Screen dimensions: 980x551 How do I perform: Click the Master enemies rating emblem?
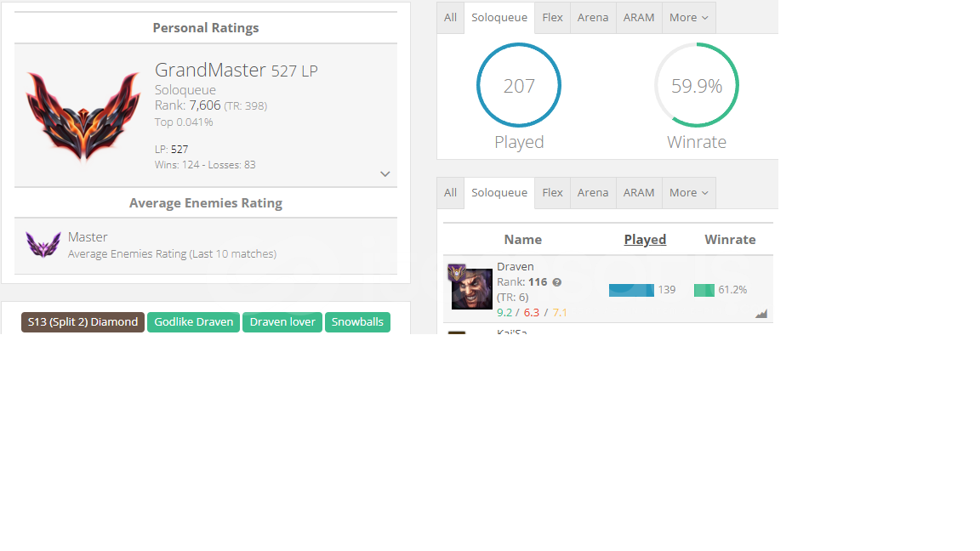(43, 244)
